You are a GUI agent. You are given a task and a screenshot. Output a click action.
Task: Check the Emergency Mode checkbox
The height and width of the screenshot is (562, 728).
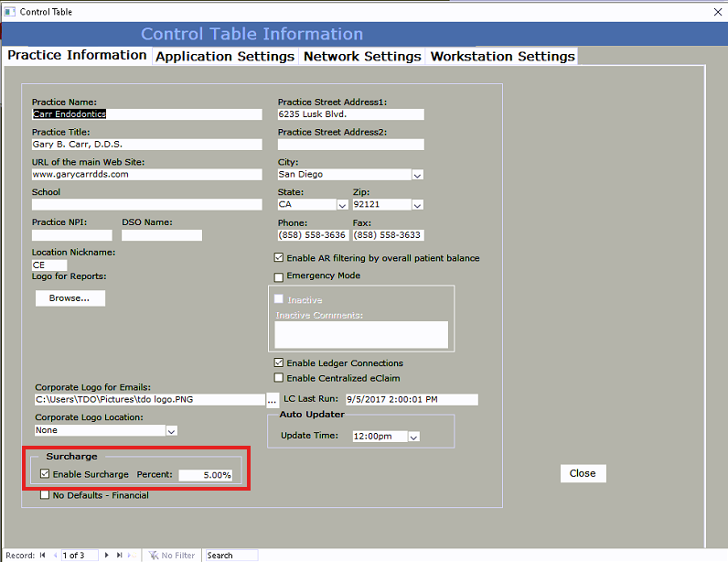279,276
